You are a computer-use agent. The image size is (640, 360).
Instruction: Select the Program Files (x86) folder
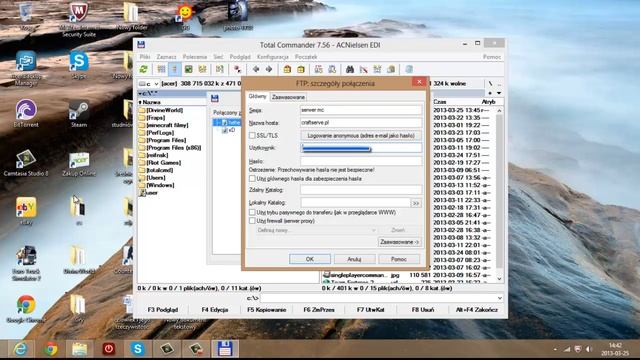[x=173, y=148]
